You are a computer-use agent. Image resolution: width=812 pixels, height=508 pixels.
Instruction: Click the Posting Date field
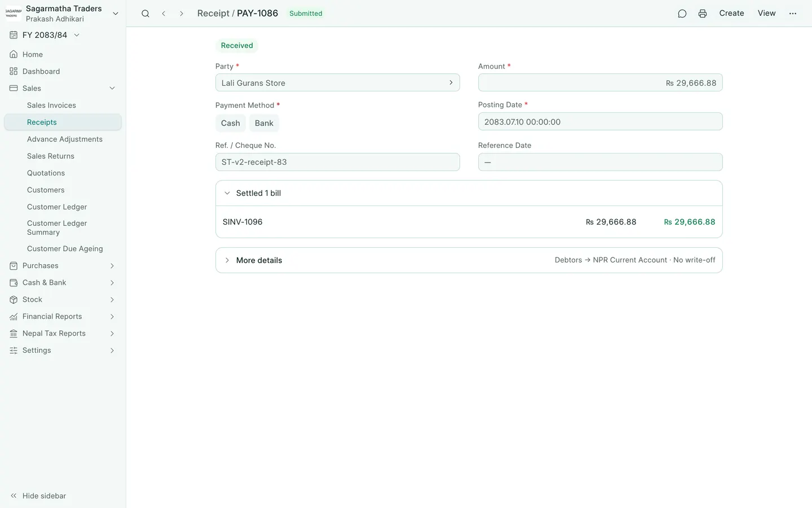coord(600,122)
